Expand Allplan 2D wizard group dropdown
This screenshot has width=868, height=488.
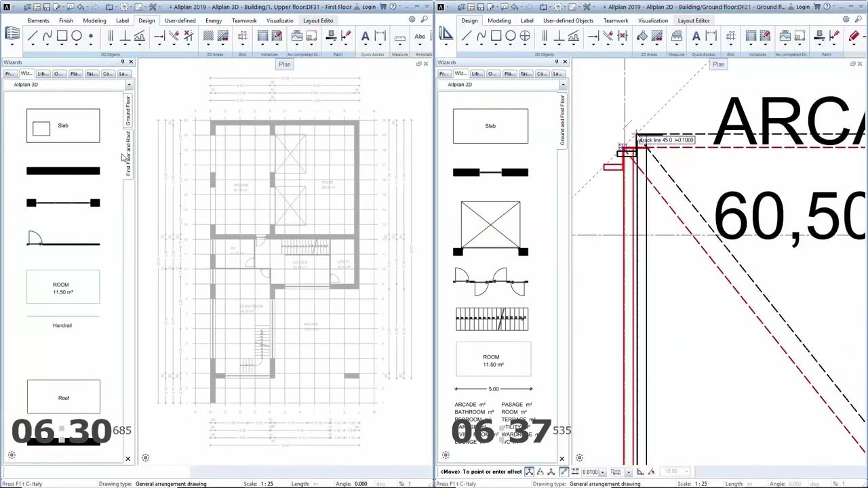(x=563, y=85)
